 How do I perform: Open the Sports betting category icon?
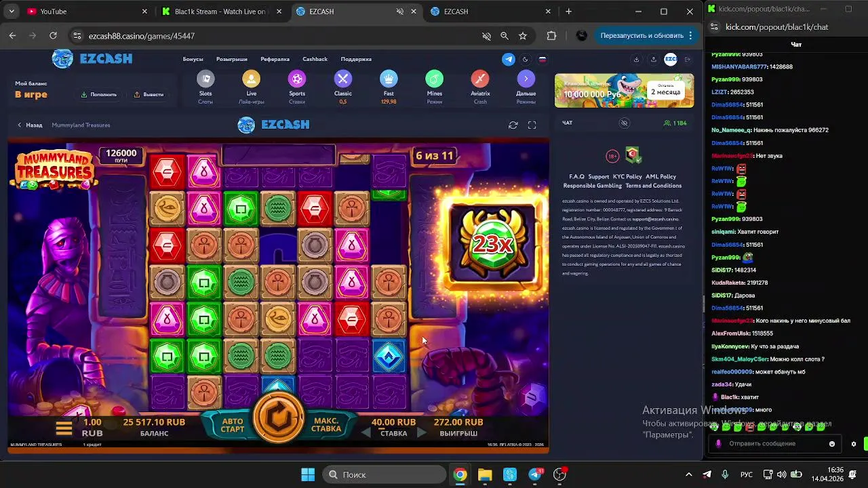(297, 79)
